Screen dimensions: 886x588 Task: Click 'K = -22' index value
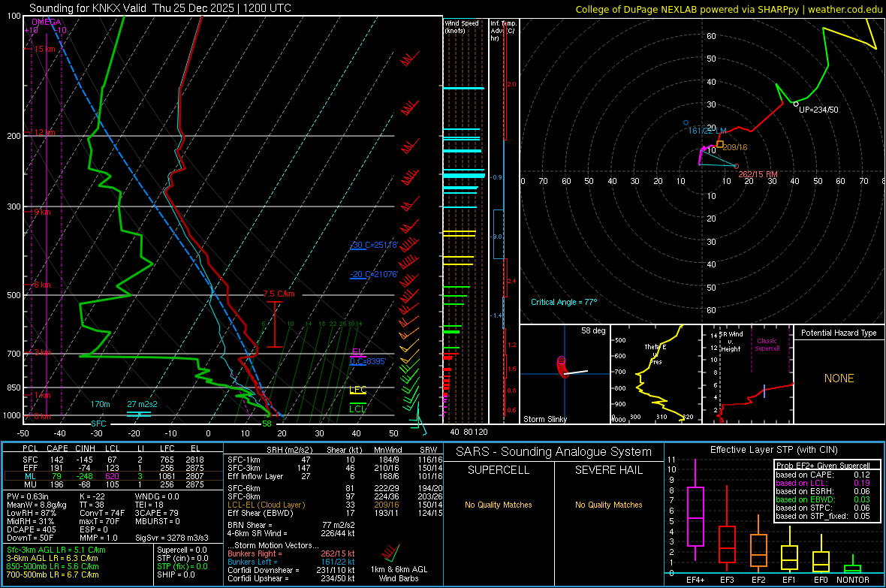[92, 496]
